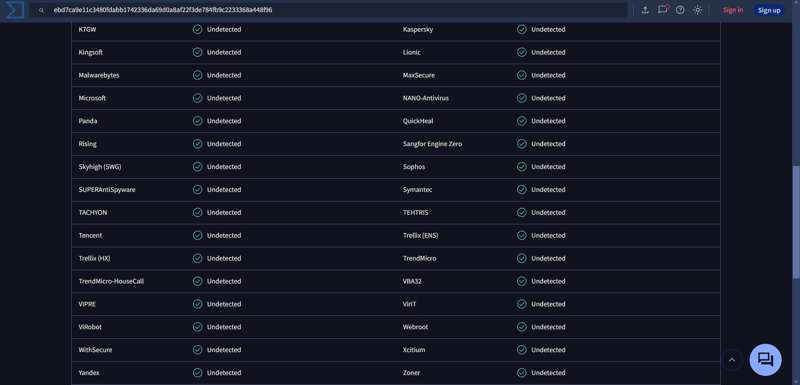
Task: Select the TEHTRIS engine name
Action: pyautogui.click(x=415, y=213)
